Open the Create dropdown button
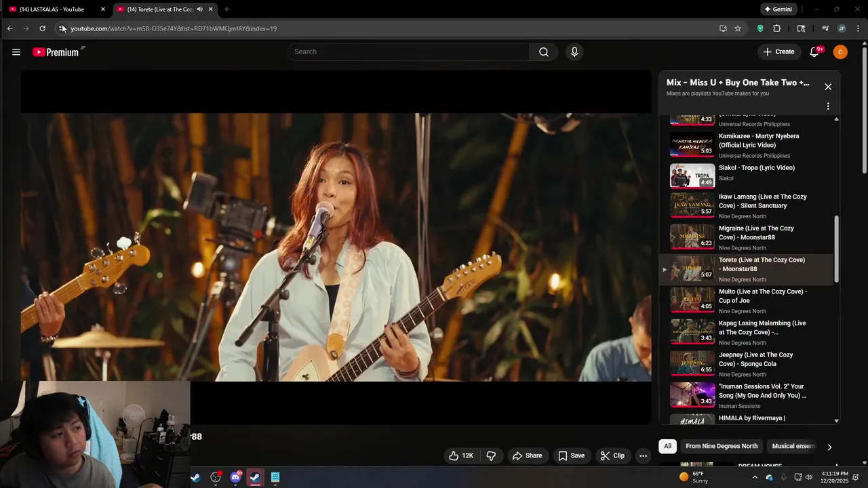The width and height of the screenshot is (868, 488). (x=778, y=52)
